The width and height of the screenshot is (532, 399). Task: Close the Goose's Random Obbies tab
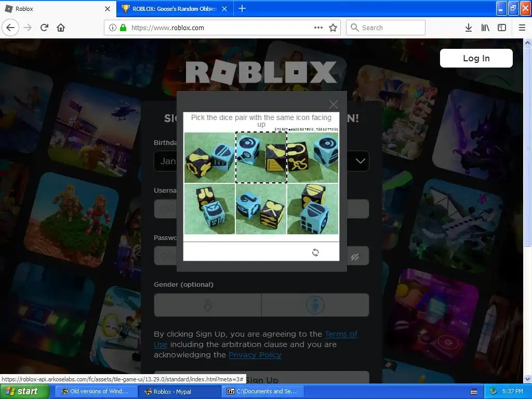click(x=224, y=9)
